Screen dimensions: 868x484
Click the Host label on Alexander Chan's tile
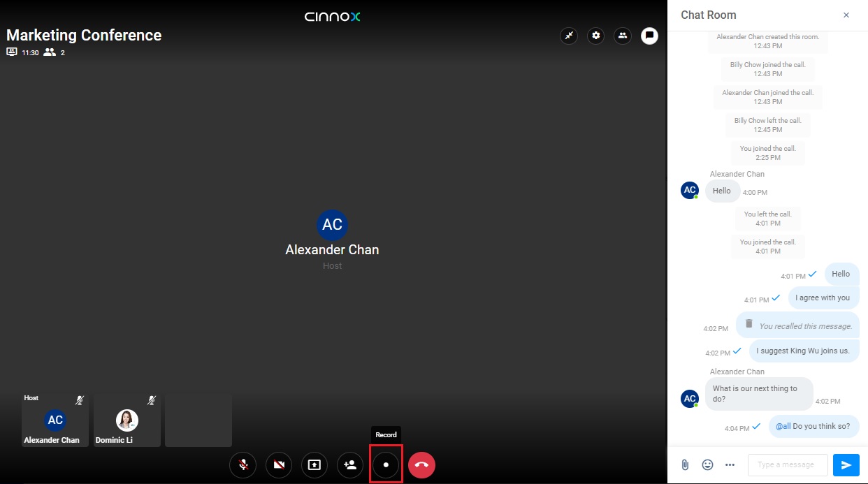click(x=31, y=398)
